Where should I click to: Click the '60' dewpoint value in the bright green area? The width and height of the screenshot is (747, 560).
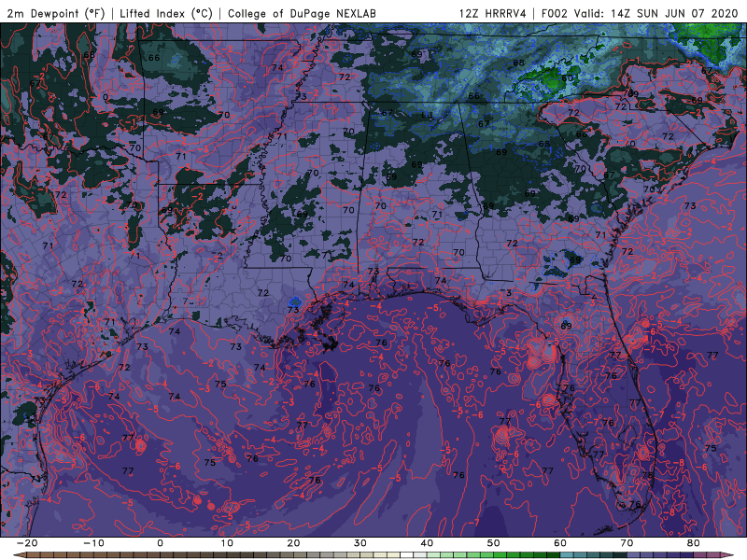coord(568,78)
